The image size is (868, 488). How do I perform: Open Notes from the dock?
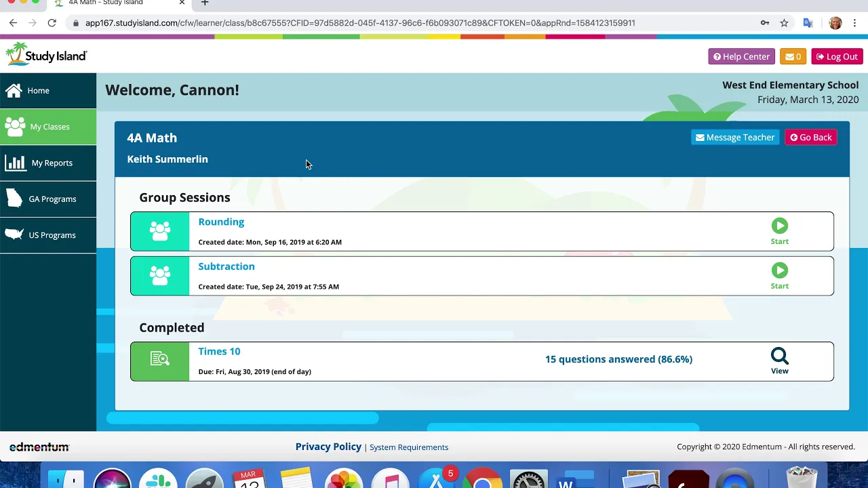coord(296,479)
